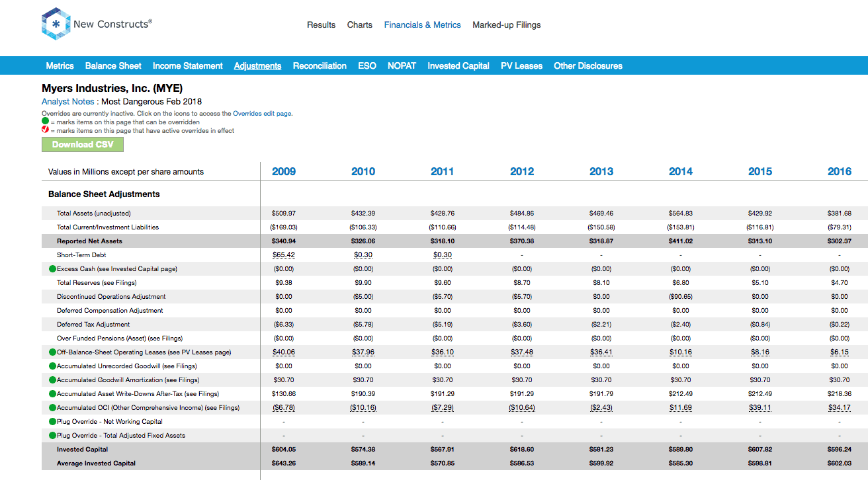Viewport: 868px width, 480px height.
Task: Click 2015 Accumulated OCI value $39.11
Action: pos(760,408)
